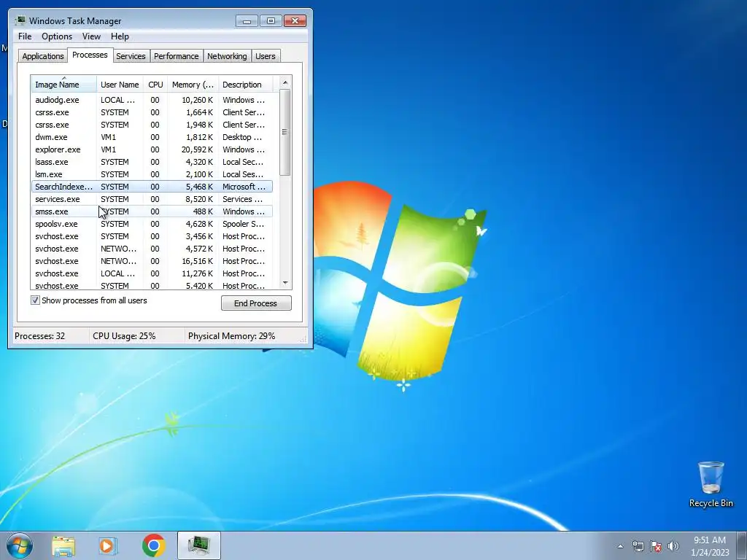The image size is (747, 560).
Task: Click the Task Manager taskbar button
Action: (199, 545)
